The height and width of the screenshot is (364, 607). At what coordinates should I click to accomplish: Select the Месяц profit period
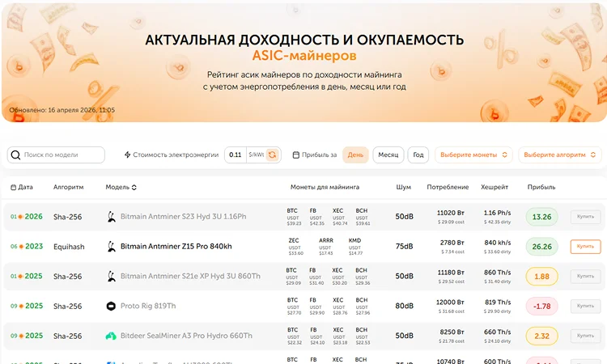tap(388, 154)
